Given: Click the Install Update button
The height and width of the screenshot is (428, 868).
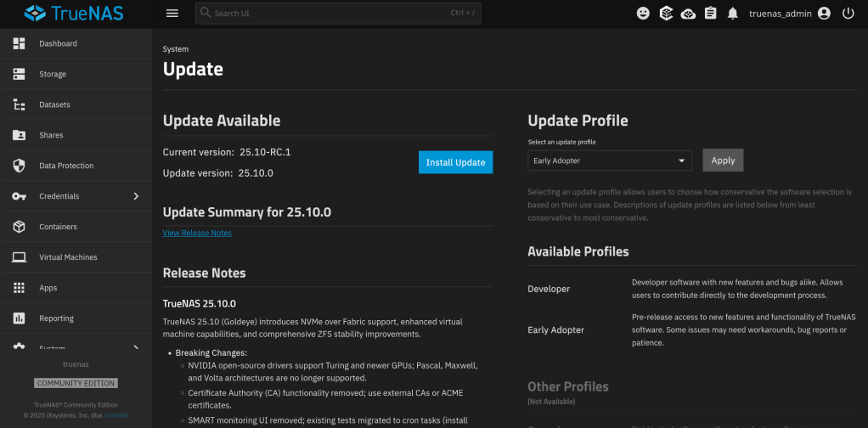Looking at the screenshot, I should 455,162.
